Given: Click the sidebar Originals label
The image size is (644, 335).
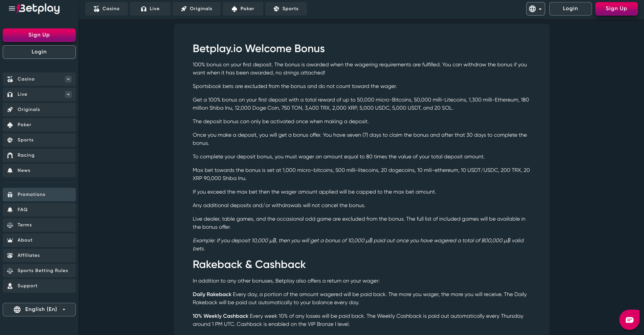Looking at the screenshot, I should 29,110.
